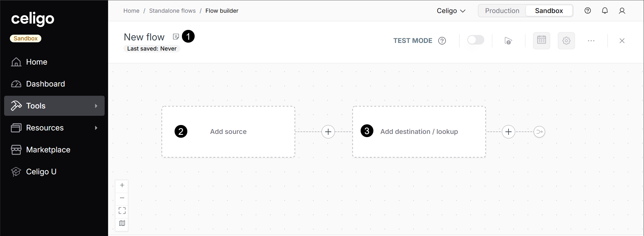
Task: Open flow settings gear icon
Action: pos(566,41)
